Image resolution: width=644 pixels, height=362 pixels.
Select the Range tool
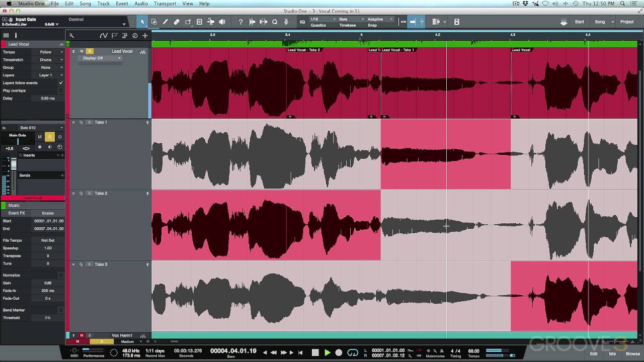(154, 22)
